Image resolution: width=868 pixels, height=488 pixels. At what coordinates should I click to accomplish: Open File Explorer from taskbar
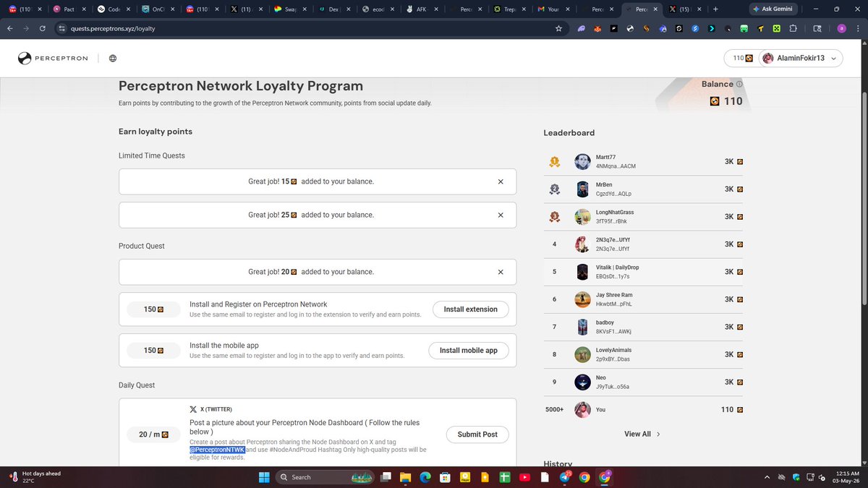point(405,477)
